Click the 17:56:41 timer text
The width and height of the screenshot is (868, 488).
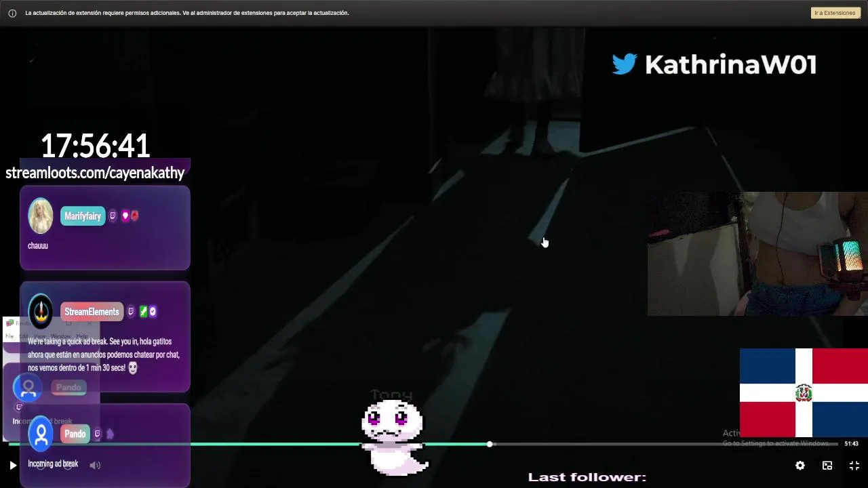95,146
